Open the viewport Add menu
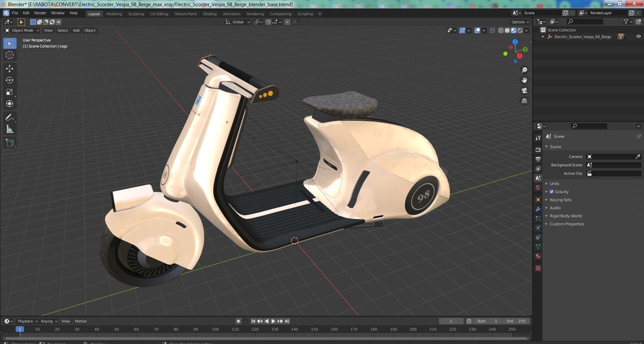 [x=76, y=30]
